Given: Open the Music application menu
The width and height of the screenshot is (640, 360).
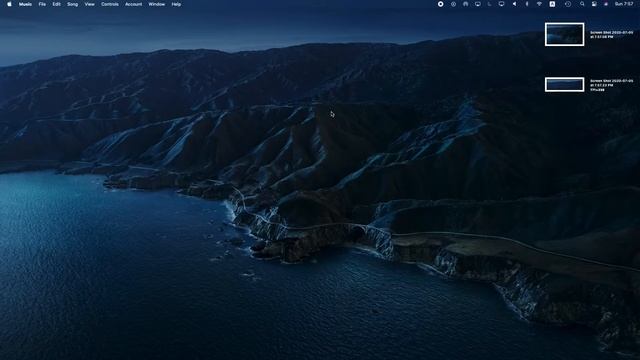Looking at the screenshot, I should pos(25,4).
